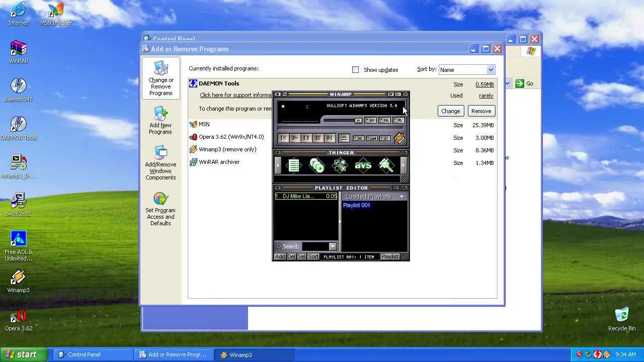Select the Recycle Bin desktop icon
This screenshot has width=644, height=362.
(x=622, y=319)
